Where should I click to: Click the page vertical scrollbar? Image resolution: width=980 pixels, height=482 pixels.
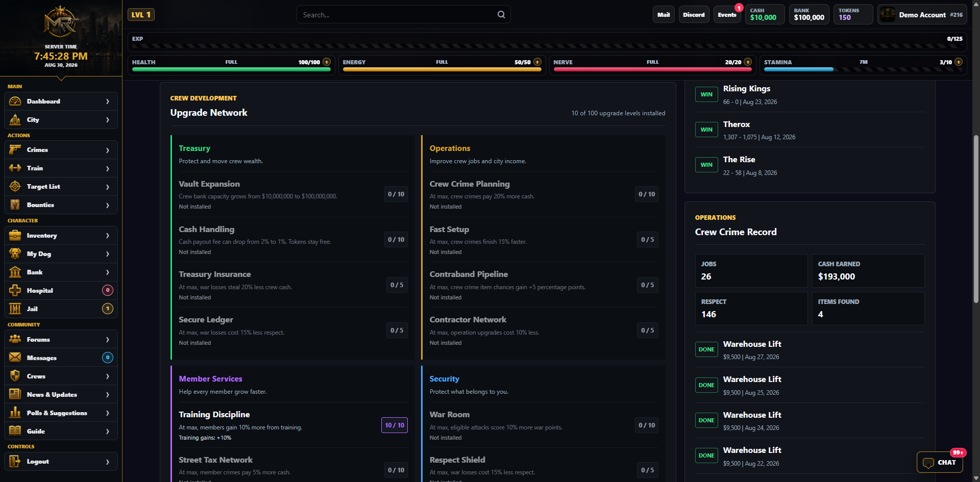pos(976,219)
